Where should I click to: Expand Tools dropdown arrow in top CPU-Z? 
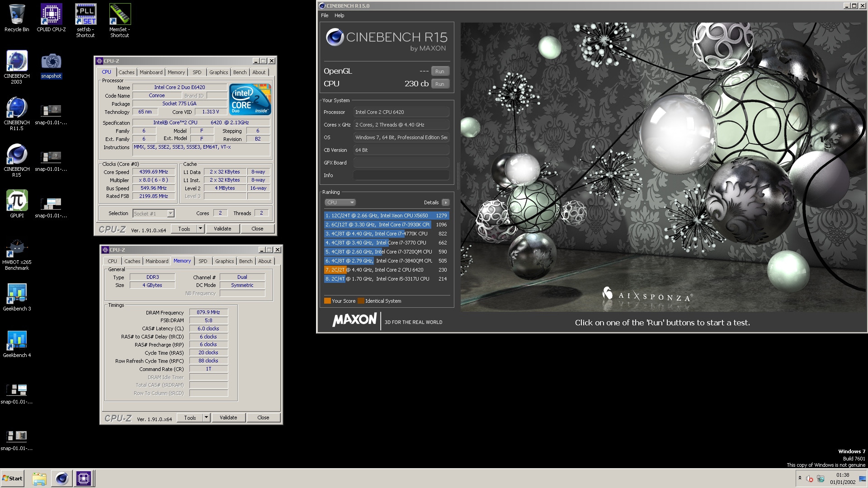(200, 229)
